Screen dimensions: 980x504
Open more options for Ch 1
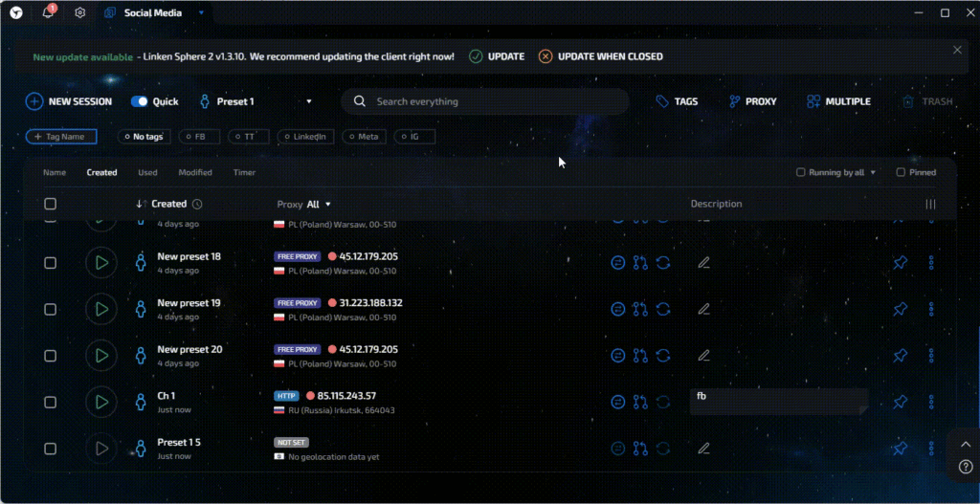pos(931,402)
